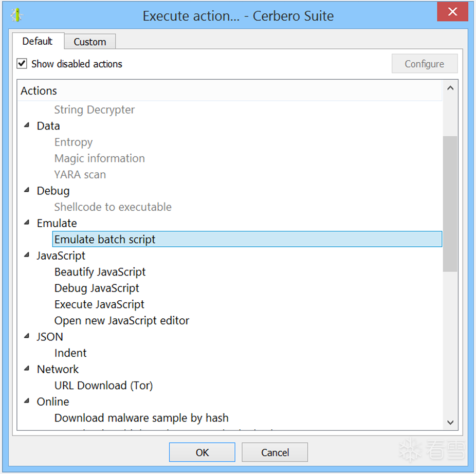
Task: Toggle Show disabled actions checkbox
Action: click(x=22, y=64)
